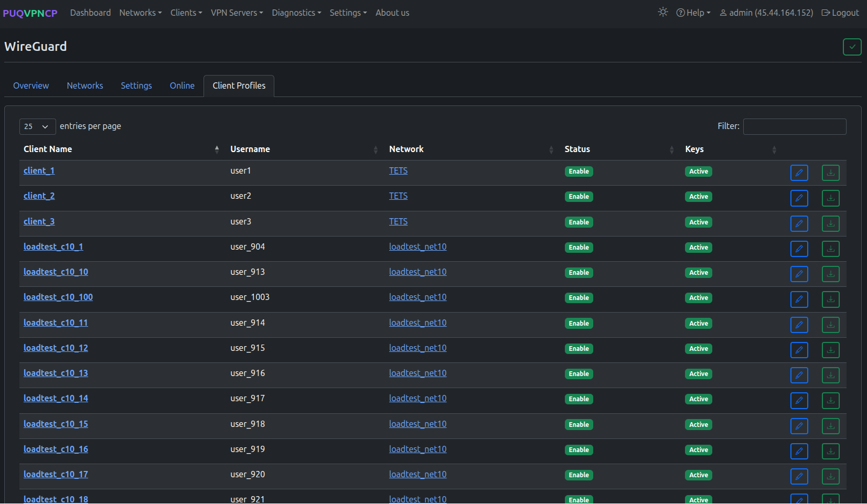
Task: Sort table by Network column
Action: pos(472,149)
